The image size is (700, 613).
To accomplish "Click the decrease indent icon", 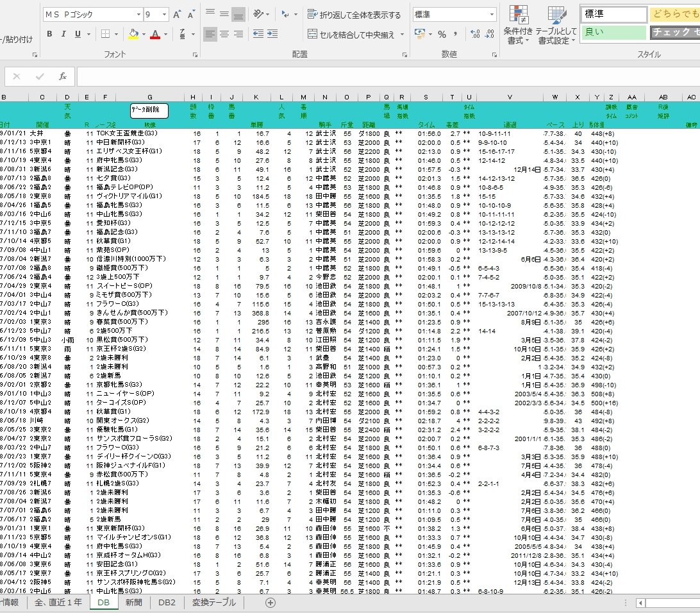I will [258, 34].
